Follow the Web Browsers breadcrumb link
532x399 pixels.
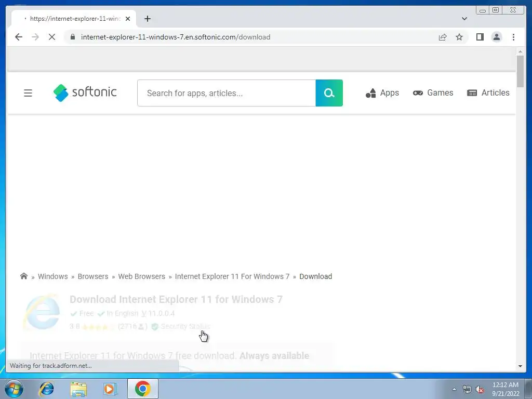pyautogui.click(x=141, y=276)
